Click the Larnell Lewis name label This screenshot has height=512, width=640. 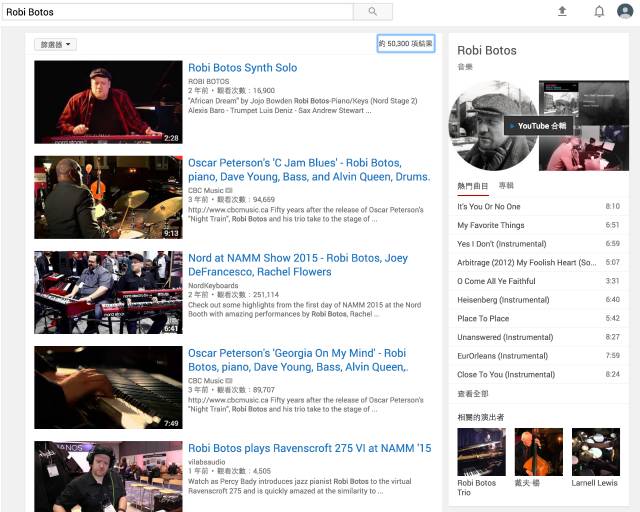pyautogui.click(x=594, y=483)
